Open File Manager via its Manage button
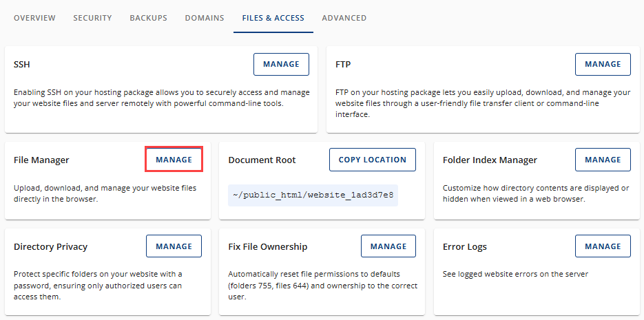Image resolution: width=644 pixels, height=320 pixels. (174, 160)
